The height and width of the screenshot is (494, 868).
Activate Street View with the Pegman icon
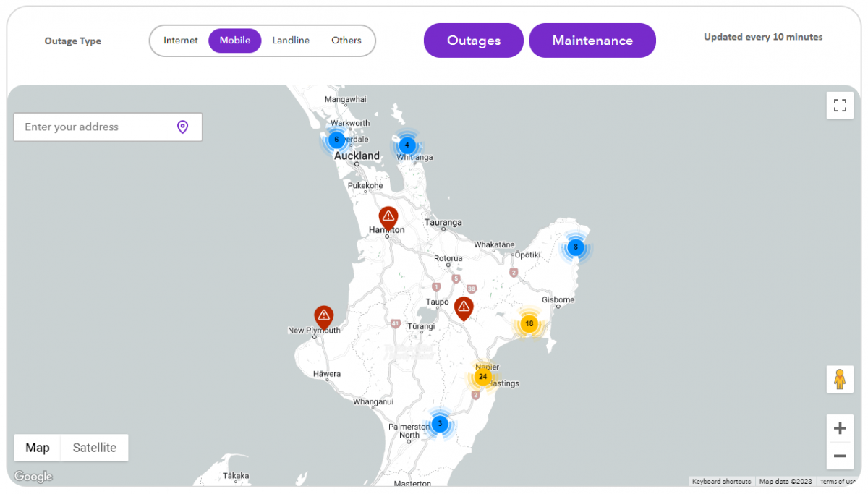click(840, 379)
